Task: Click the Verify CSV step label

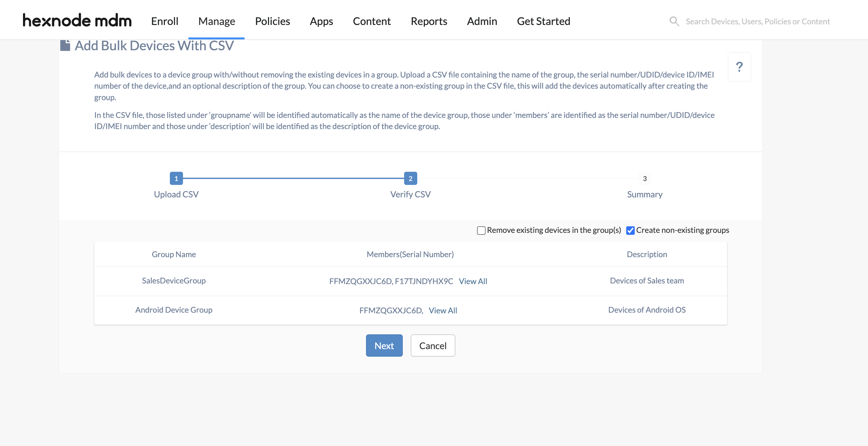Action: tap(410, 194)
